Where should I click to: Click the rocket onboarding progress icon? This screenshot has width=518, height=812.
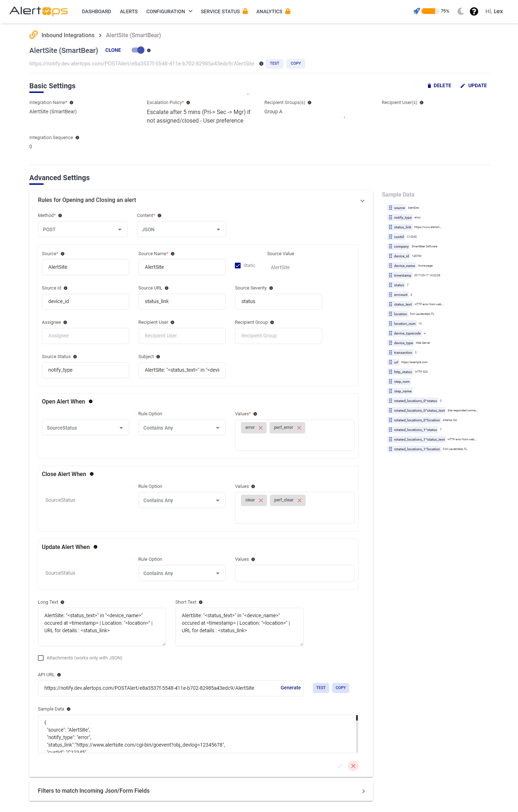tap(416, 11)
